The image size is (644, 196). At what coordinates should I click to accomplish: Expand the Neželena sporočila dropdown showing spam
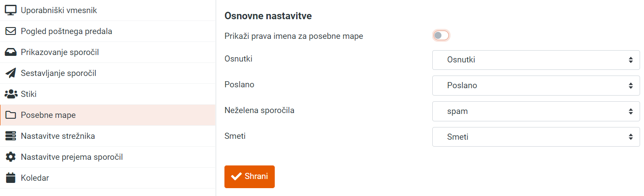point(536,111)
